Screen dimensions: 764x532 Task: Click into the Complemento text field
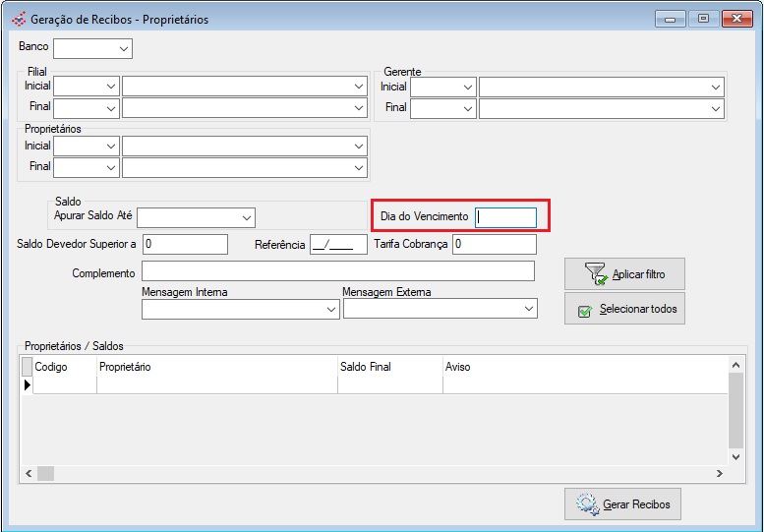[337, 271]
